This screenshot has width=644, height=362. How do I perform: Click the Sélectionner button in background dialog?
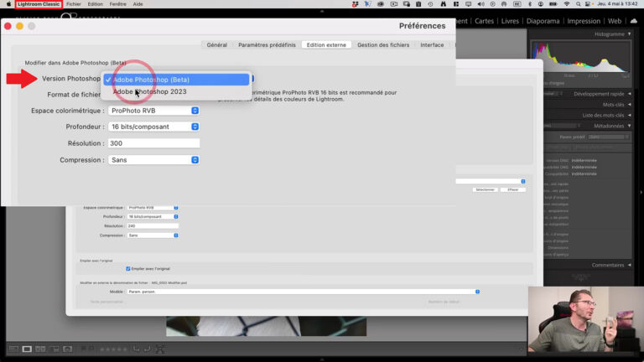point(485,189)
